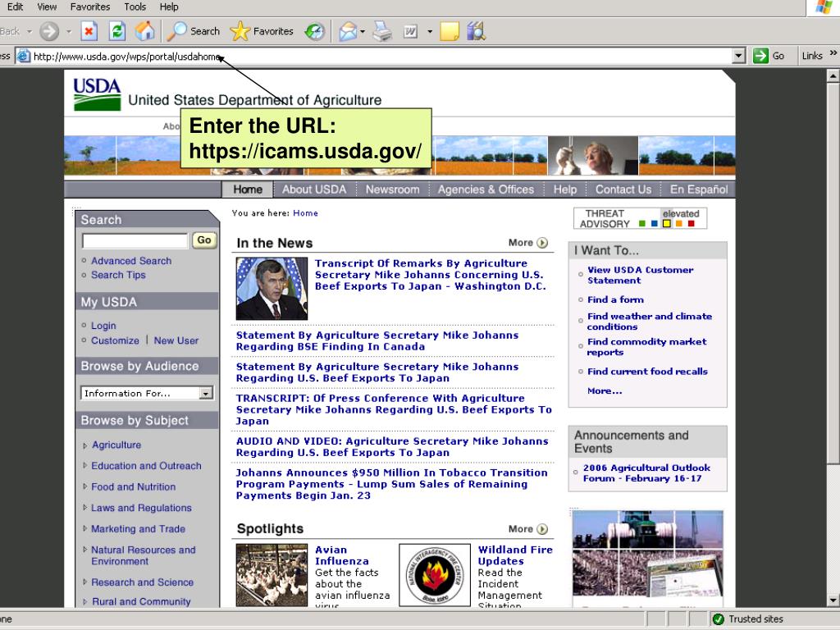
Task: Expand the Agriculture subject
Action: [x=85, y=445]
